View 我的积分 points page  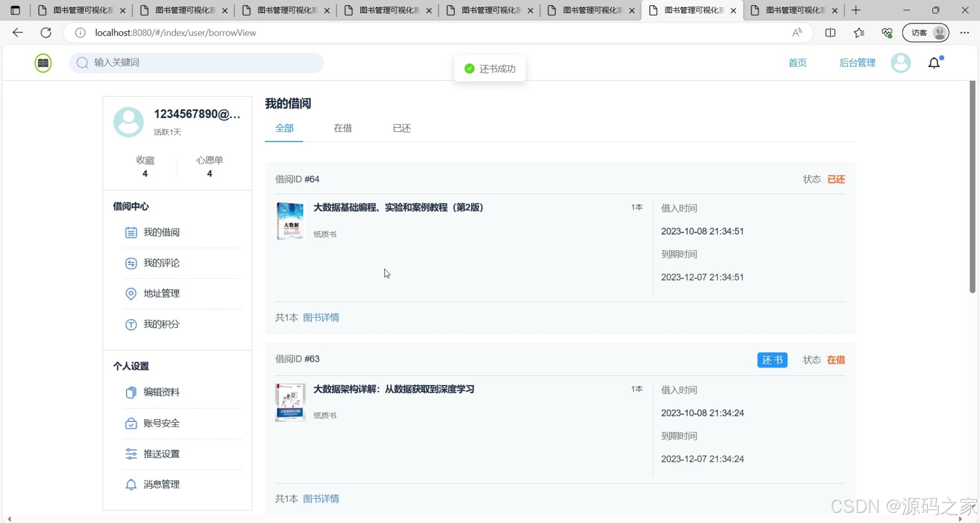point(162,324)
